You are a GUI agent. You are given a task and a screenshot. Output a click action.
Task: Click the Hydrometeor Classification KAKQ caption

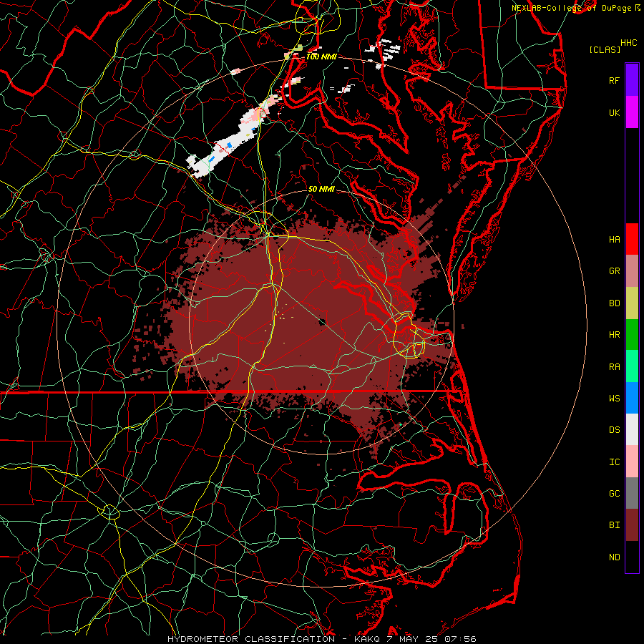(x=321, y=639)
